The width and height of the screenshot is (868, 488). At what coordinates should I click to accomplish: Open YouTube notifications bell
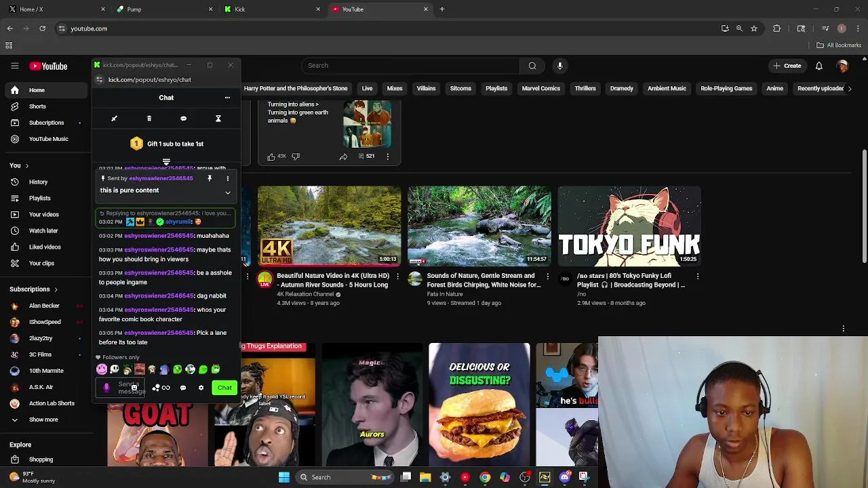tap(819, 66)
